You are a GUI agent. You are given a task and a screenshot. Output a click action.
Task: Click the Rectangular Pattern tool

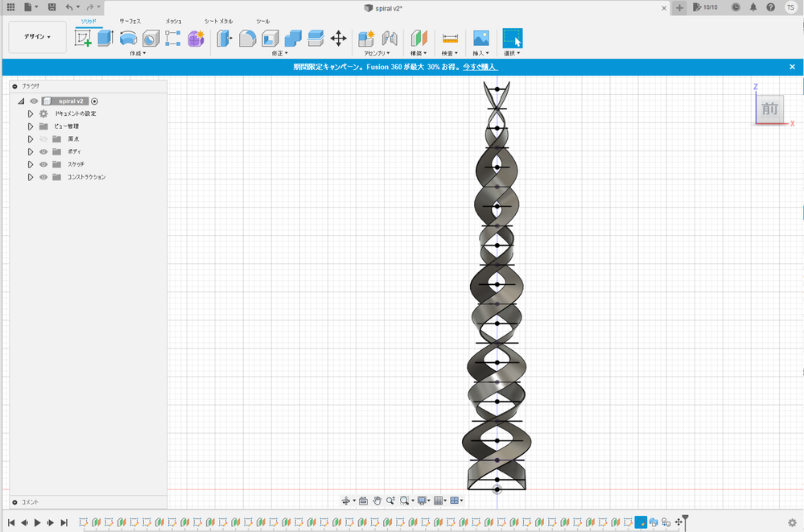(173, 39)
